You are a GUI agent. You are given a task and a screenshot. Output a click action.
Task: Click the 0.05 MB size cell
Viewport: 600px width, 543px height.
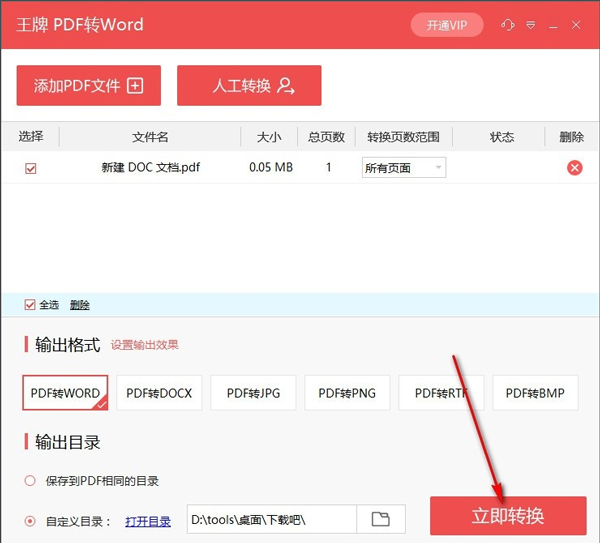[271, 167]
